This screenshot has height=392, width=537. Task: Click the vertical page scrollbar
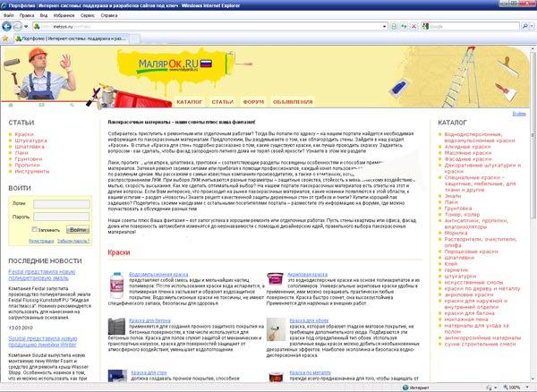click(x=531, y=224)
